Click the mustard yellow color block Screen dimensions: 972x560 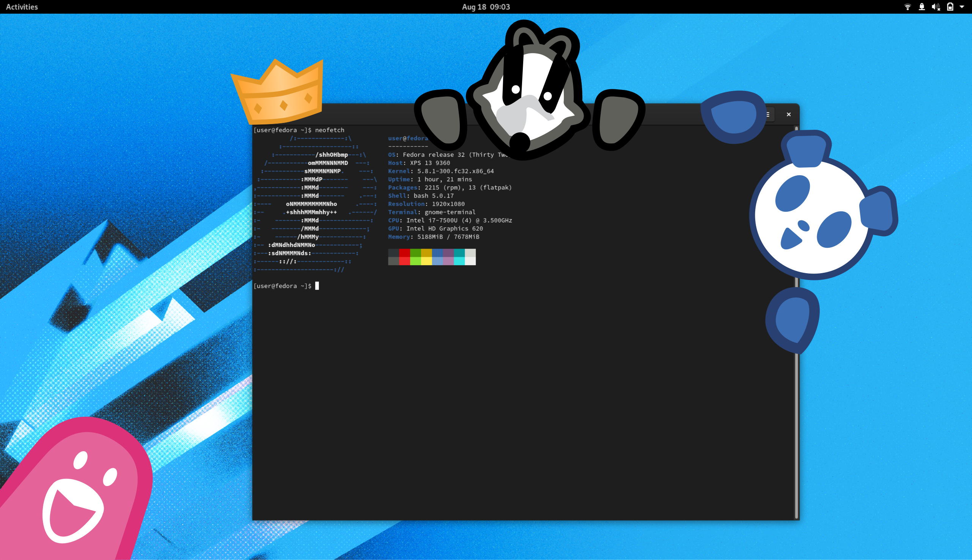pyautogui.click(x=426, y=253)
